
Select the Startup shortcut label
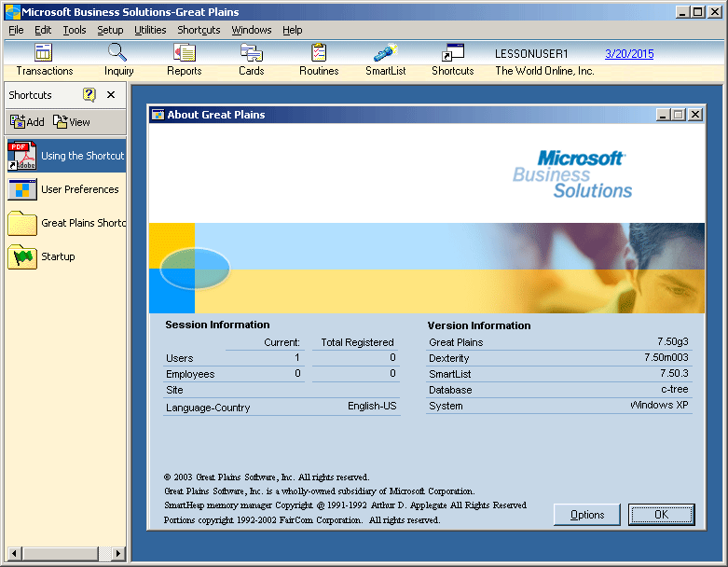[58, 256]
